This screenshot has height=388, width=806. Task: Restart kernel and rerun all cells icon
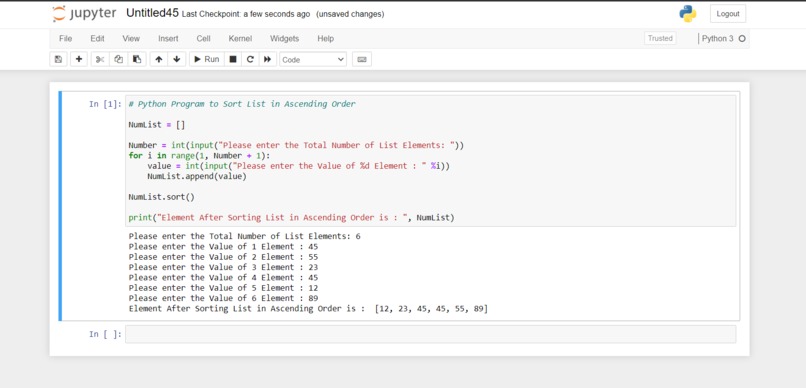click(267, 59)
